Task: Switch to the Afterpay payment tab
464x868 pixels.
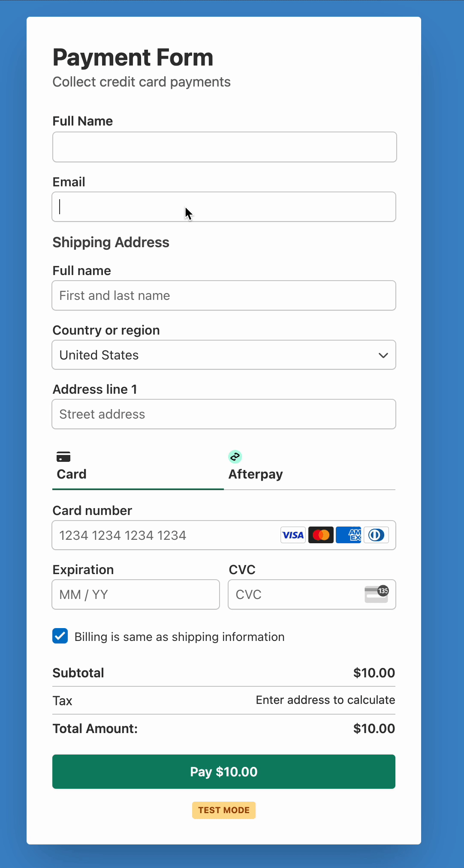Action: coord(256,467)
